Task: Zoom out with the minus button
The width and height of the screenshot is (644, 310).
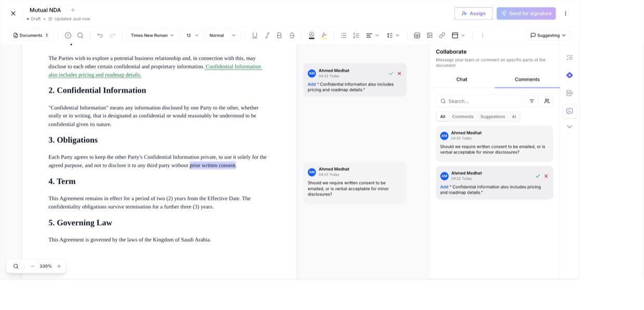Action: coord(33,266)
